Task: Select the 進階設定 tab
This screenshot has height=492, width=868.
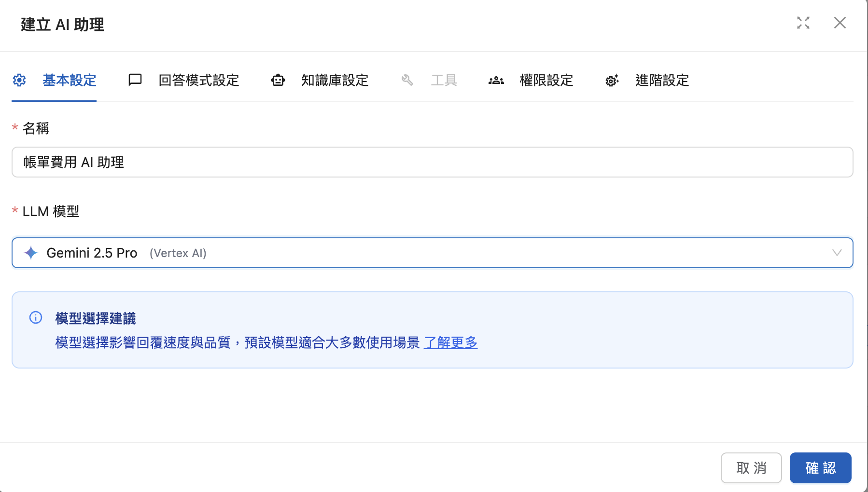Action: coord(662,80)
